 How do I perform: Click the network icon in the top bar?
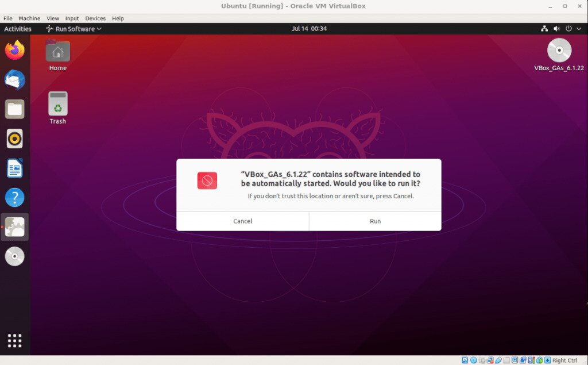544,28
